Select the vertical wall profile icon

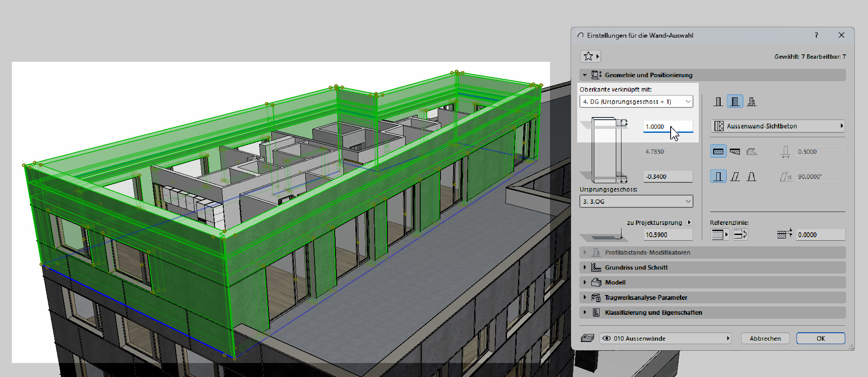coord(718,177)
